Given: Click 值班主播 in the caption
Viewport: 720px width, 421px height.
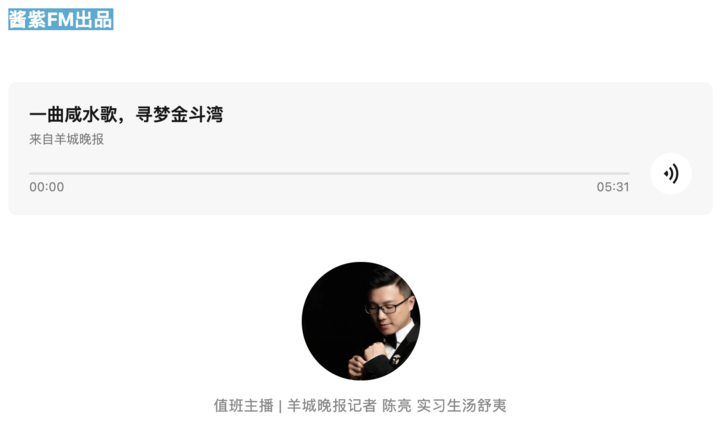Looking at the screenshot, I should 243,405.
